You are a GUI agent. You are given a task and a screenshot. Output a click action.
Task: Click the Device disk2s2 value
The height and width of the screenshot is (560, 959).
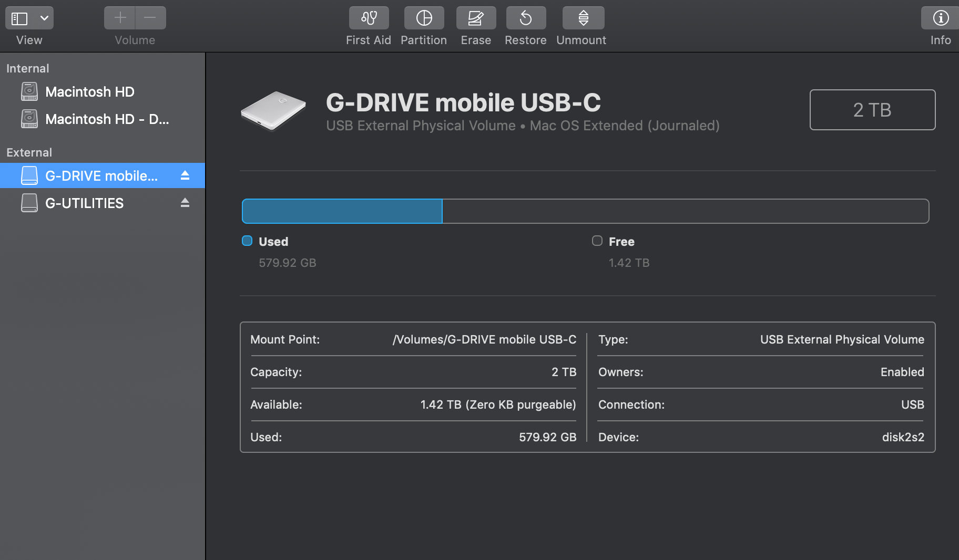click(x=903, y=437)
